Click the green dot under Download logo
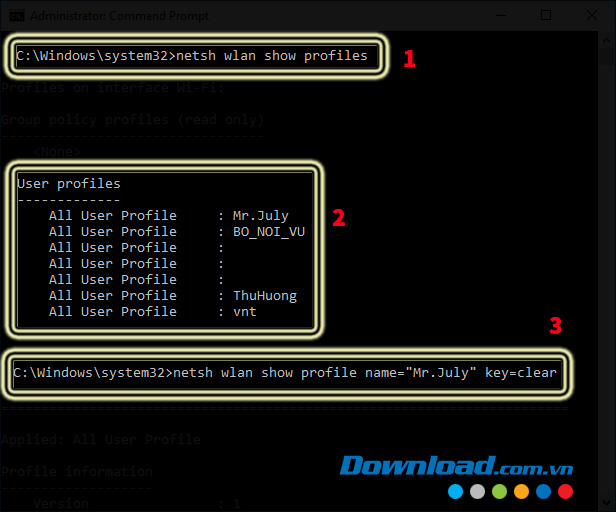 tap(499, 491)
